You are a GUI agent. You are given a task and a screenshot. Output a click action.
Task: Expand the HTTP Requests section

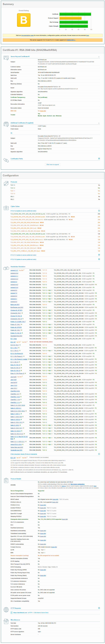[x=99, y=608]
